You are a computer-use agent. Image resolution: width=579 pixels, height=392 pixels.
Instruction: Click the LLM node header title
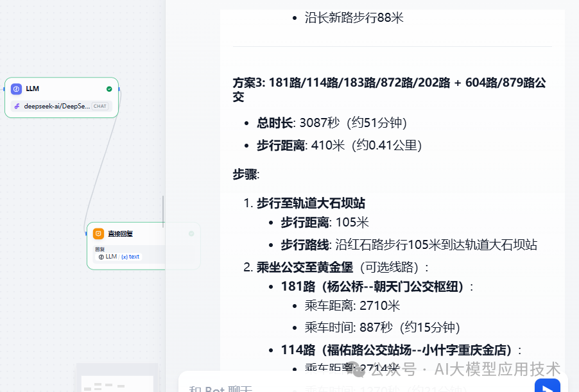coord(32,89)
